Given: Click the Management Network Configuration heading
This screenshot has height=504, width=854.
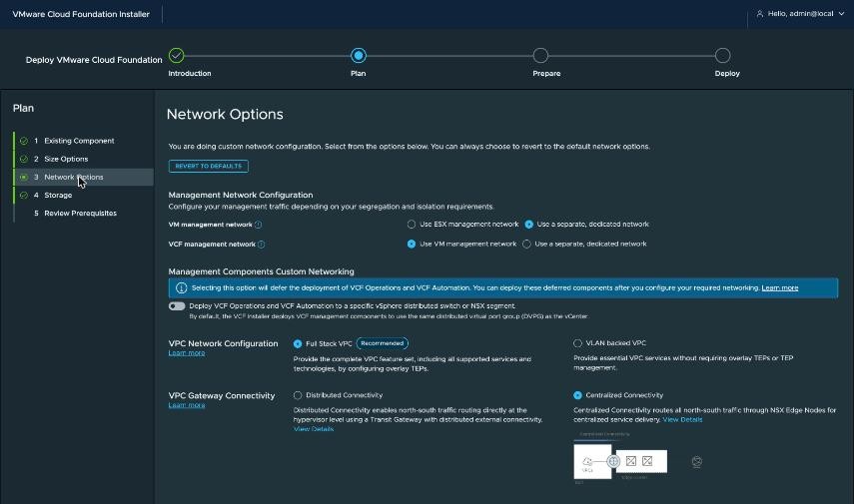Looking at the screenshot, I should point(241,195).
